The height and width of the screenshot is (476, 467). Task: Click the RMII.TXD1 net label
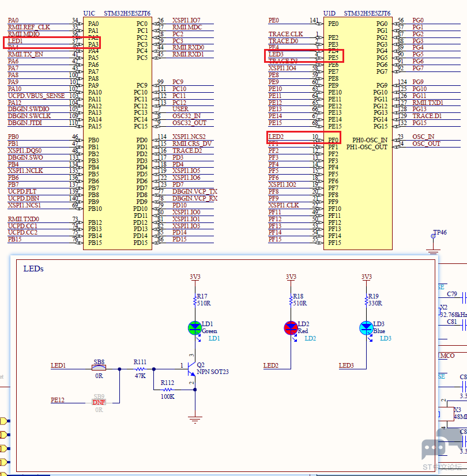(428, 103)
